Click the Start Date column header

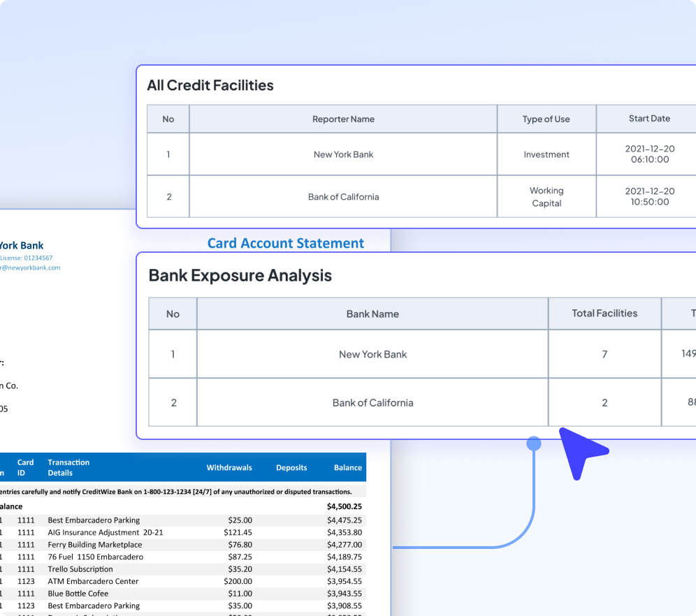pyautogui.click(x=648, y=119)
